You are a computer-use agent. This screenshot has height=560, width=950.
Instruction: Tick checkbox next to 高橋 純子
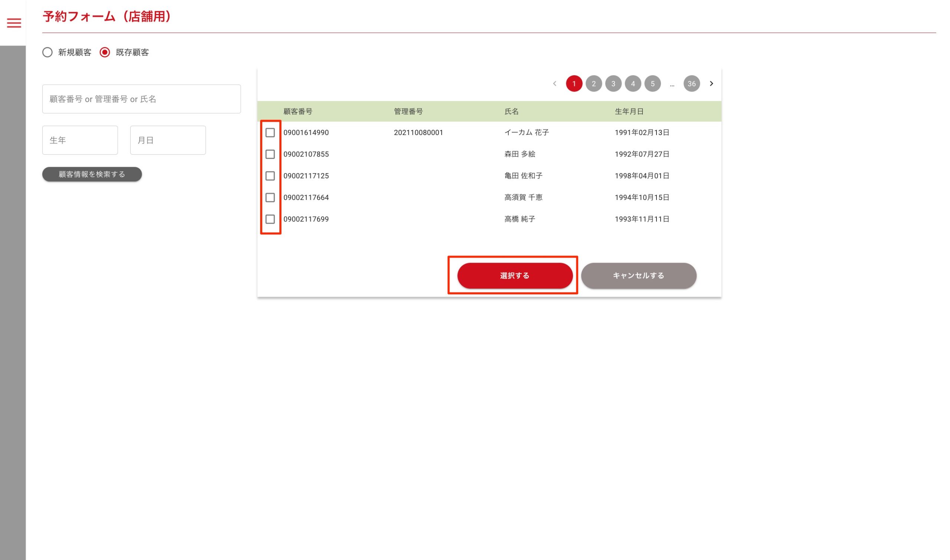pyautogui.click(x=270, y=219)
